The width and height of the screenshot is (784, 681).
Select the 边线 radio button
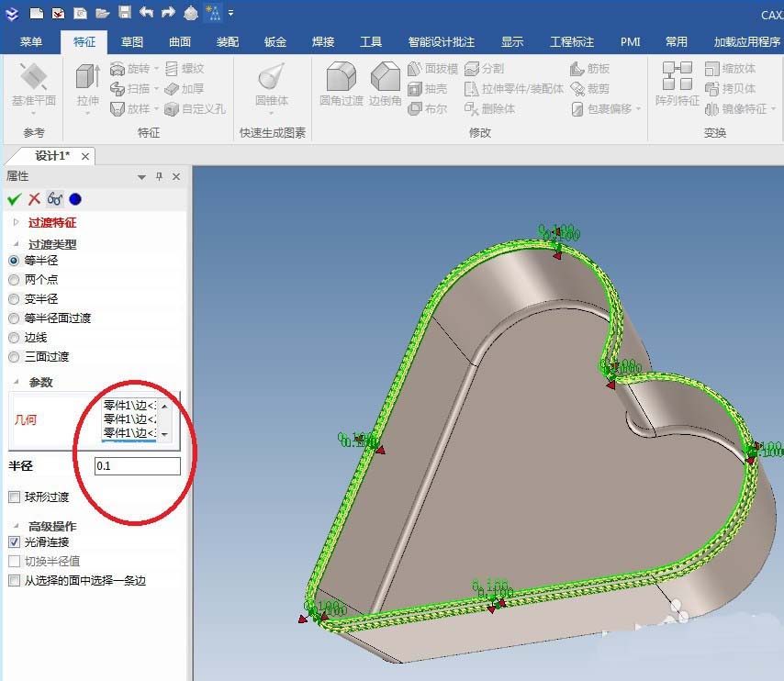click(14, 338)
